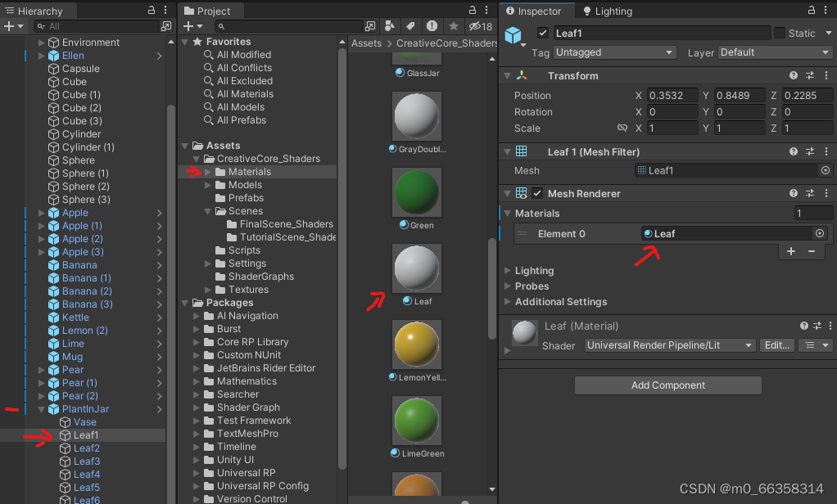Screen dimensions: 837x504
Task: Open Transform presets icon
Action: (x=809, y=75)
